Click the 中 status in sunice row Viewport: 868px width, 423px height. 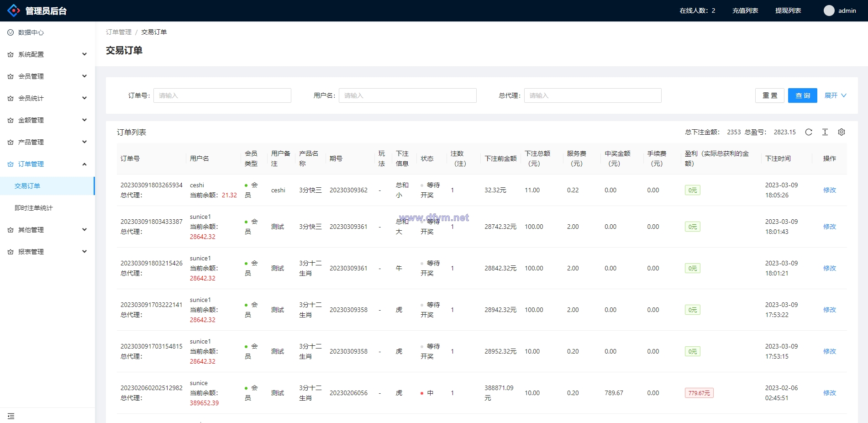(x=430, y=393)
